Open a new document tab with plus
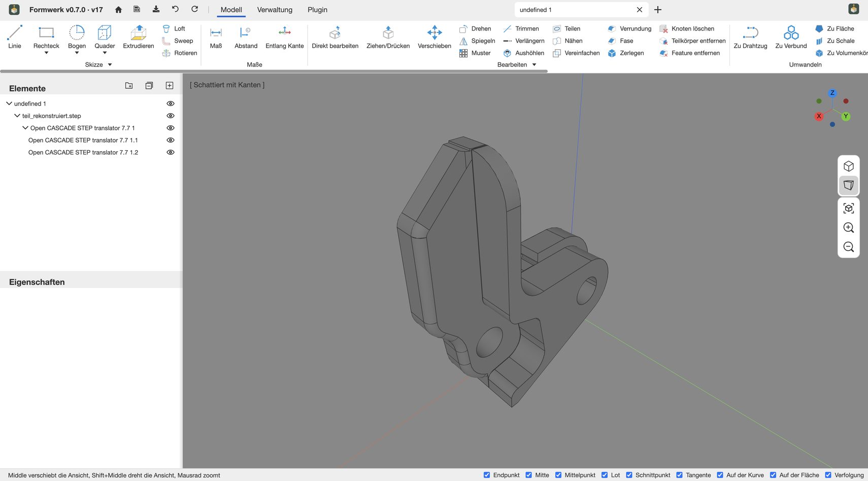868x481 pixels. (658, 10)
